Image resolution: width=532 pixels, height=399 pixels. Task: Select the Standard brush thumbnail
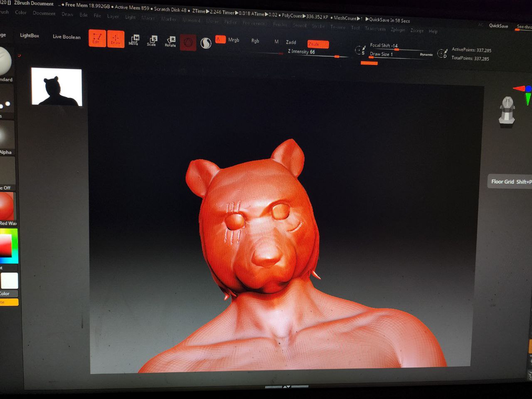[x=5, y=62]
